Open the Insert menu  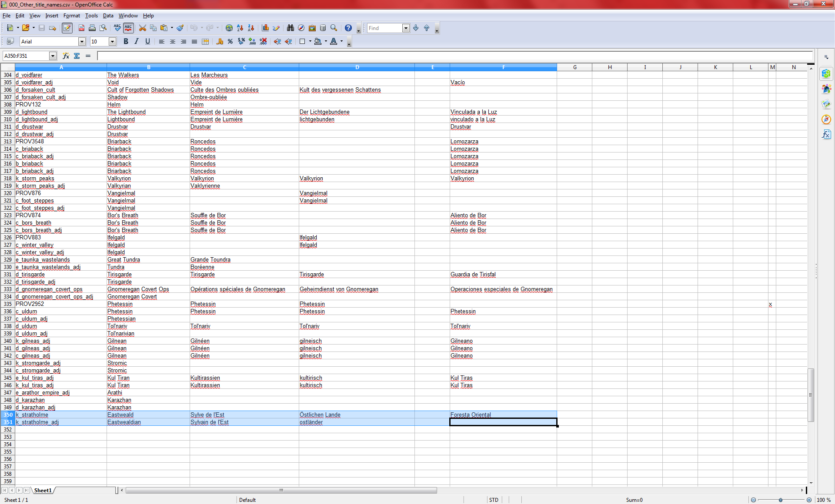(x=52, y=16)
